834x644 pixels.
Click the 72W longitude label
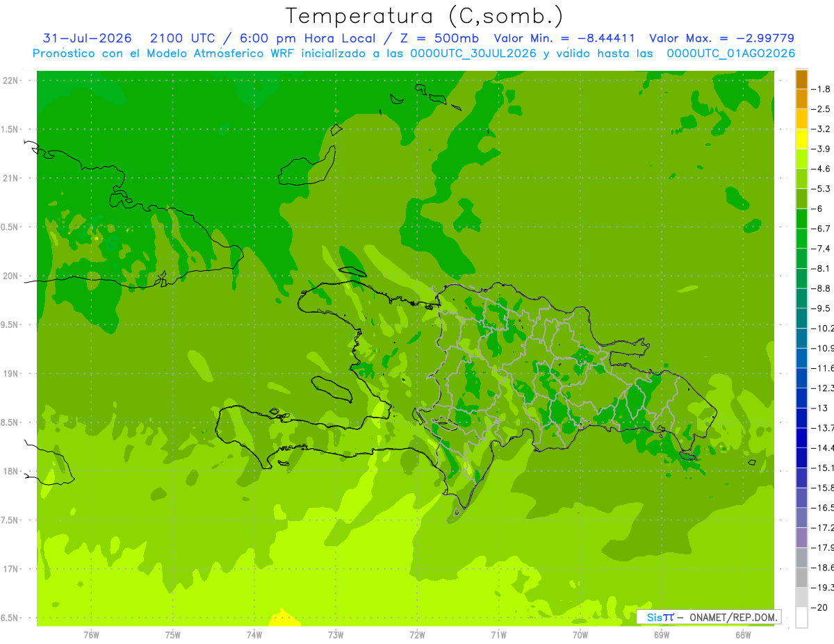pyautogui.click(x=417, y=634)
